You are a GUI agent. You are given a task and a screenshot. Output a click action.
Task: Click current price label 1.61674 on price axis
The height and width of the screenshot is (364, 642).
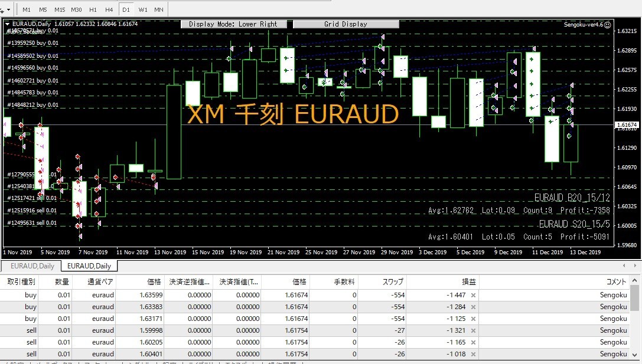627,124
